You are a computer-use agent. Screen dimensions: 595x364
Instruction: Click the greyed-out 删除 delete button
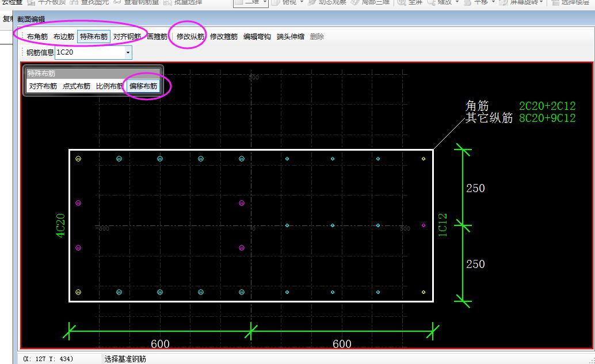(317, 37)
